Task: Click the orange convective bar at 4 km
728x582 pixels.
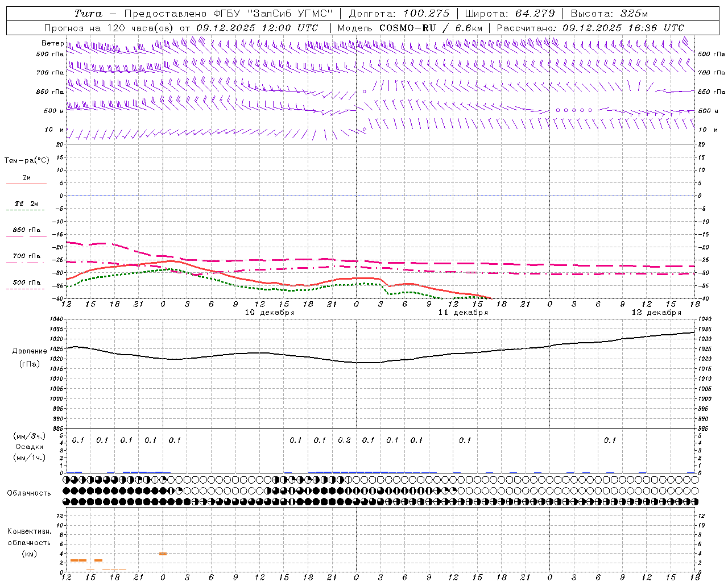Action: coord(163,554)
